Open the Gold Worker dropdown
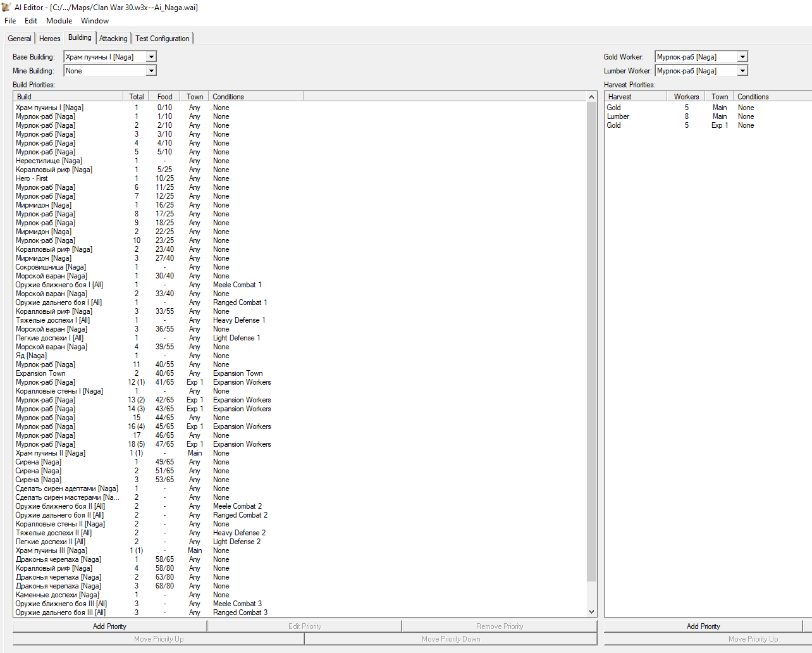 pos(742,57)
